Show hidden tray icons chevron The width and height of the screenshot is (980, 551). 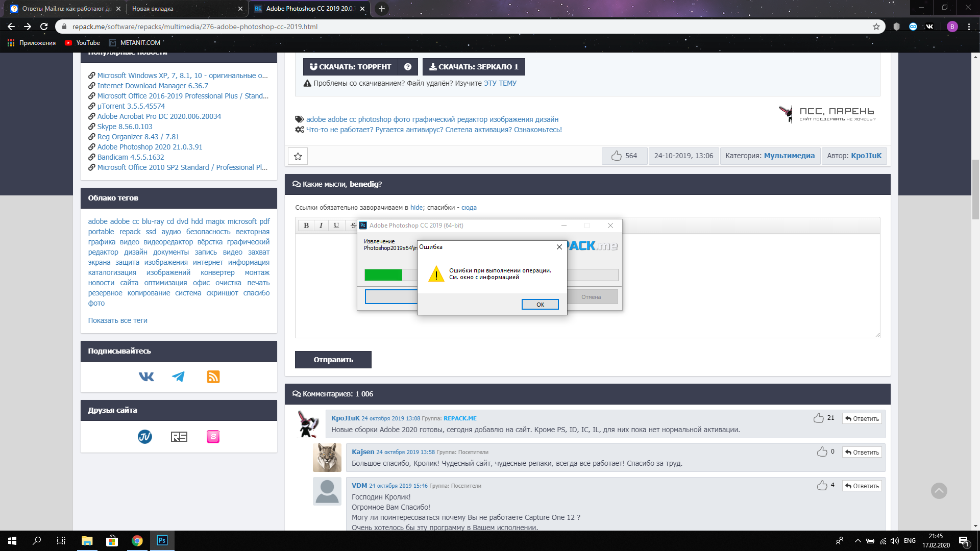click(x=857, y=541)
